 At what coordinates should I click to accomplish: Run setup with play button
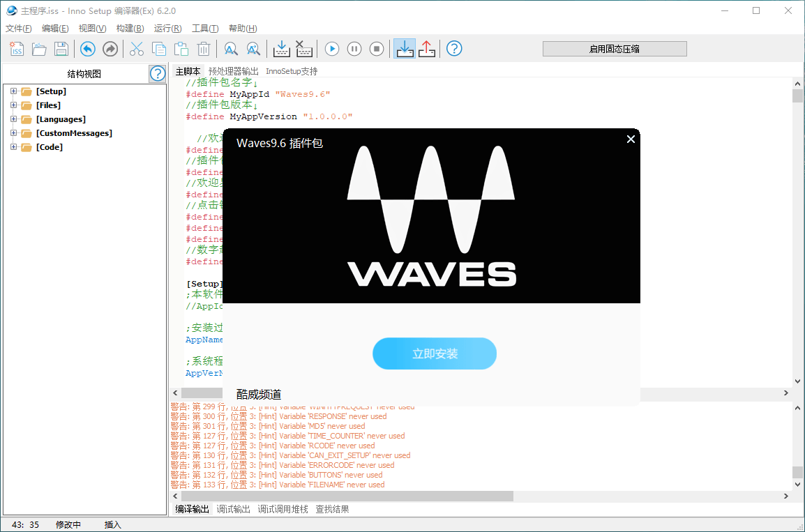331,49
